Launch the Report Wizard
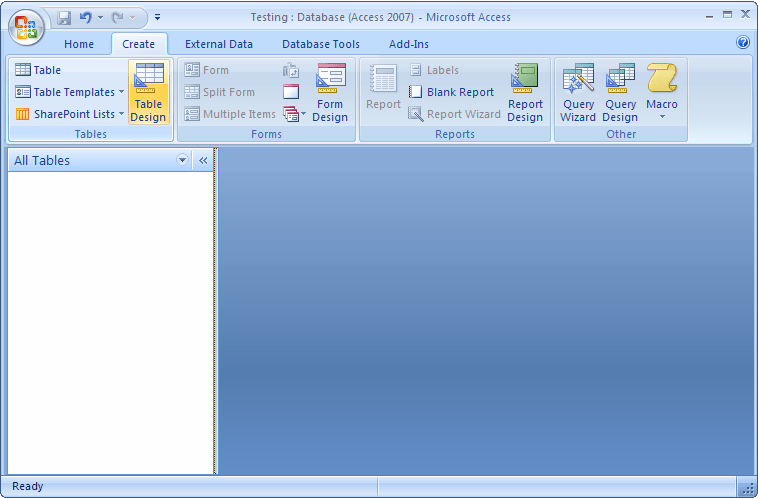 (x=454, y=114)
